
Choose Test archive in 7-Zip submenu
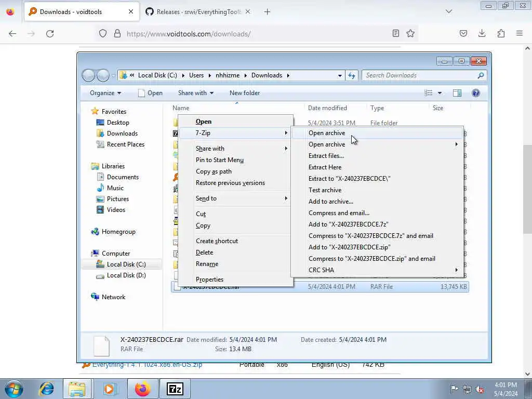point(377,190)
